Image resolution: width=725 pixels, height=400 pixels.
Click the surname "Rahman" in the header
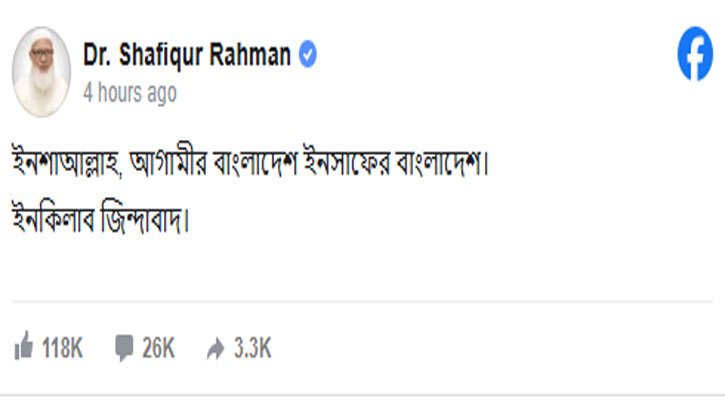tap(254, 56)
